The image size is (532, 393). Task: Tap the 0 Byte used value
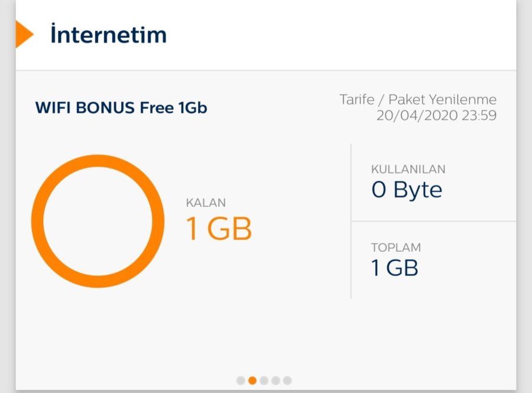pos(407,190)
